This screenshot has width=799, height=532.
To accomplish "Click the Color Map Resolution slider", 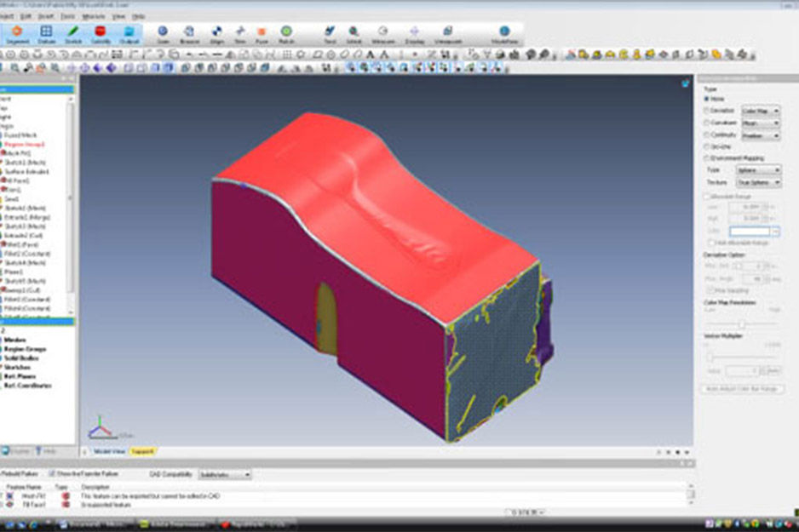I will 742,324.
